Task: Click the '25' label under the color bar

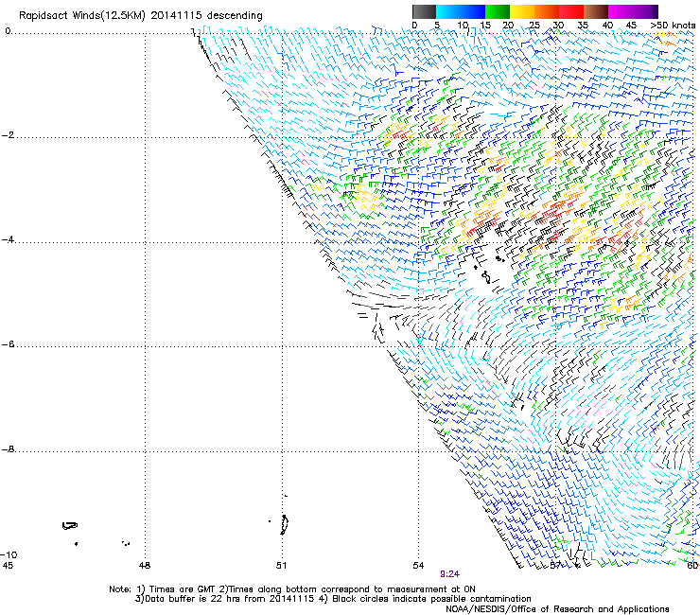Action: pyautogui.click(x=534, y=26)
